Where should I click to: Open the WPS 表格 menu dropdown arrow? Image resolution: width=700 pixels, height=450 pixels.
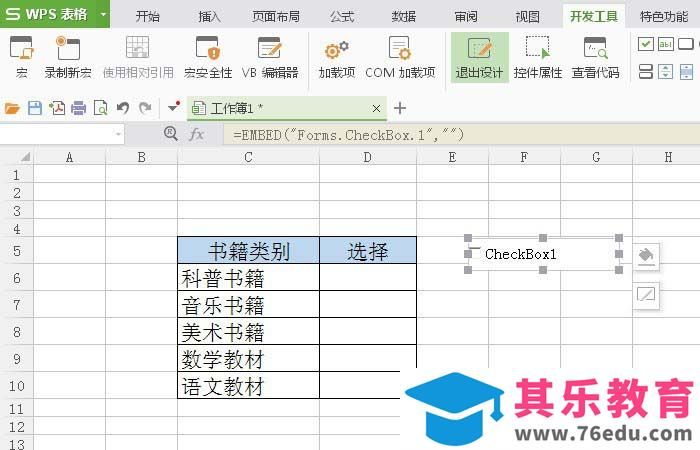pos(103,14)
